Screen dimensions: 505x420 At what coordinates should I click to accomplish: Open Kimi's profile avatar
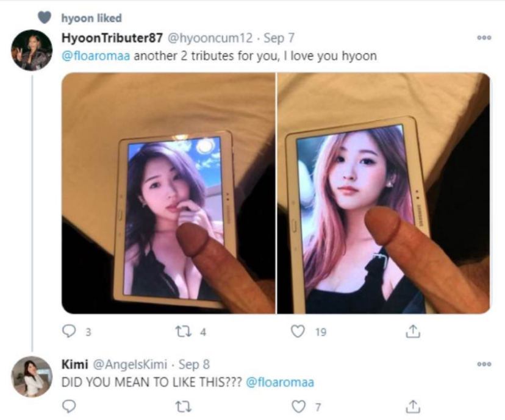[x=32, y=377]
